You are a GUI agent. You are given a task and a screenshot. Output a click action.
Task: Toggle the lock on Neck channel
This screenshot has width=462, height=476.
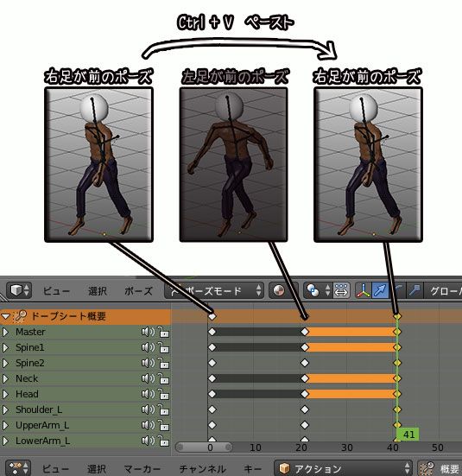pos(164,378)
